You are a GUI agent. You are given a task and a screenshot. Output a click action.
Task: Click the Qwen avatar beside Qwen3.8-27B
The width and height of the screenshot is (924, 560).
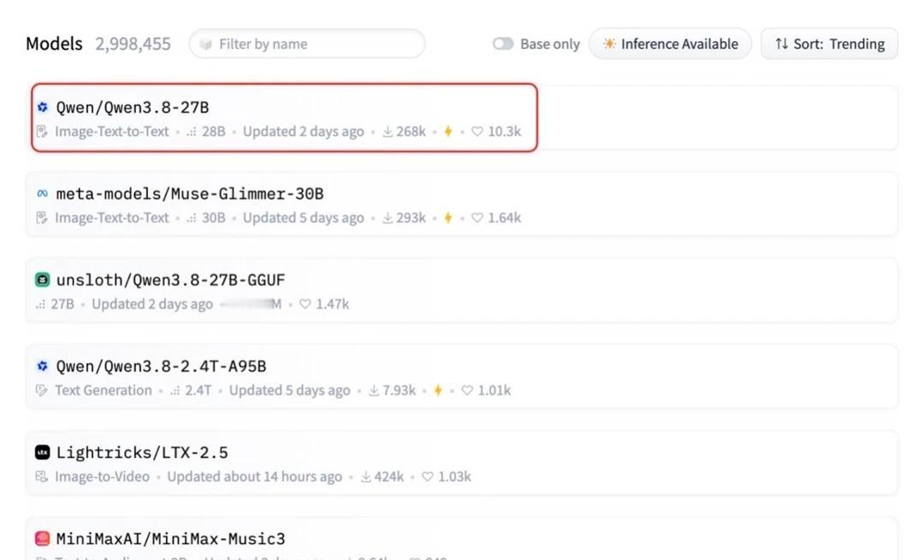click(x=43, y=107)
